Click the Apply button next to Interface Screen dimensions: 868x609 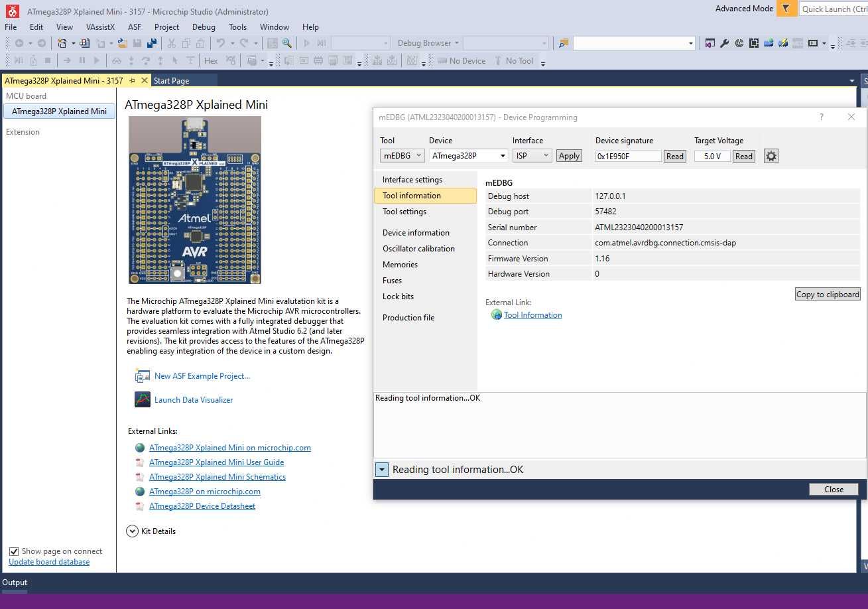(569, 156)
